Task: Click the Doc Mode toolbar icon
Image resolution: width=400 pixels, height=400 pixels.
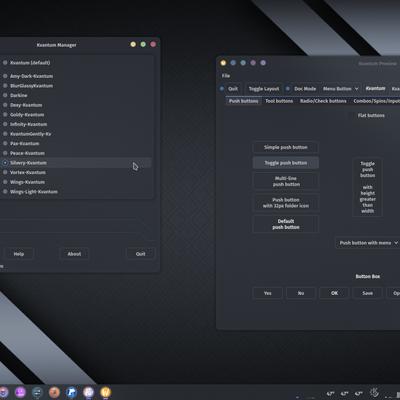Action: pos(288,89)
